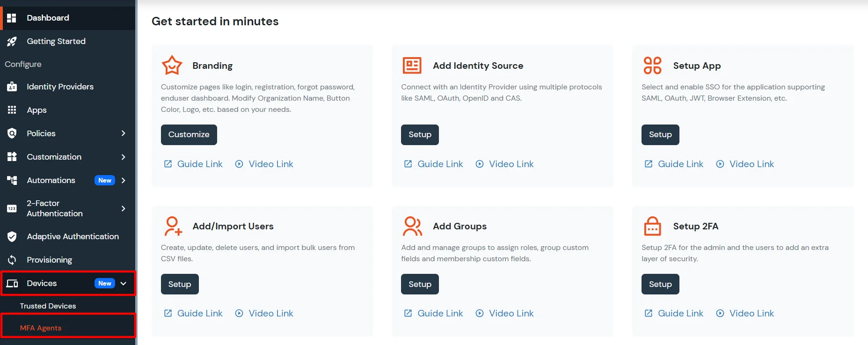This screenshot has width=868, height=345.
Task: Click the Branding star icon
Action: [x=172, y=66]
